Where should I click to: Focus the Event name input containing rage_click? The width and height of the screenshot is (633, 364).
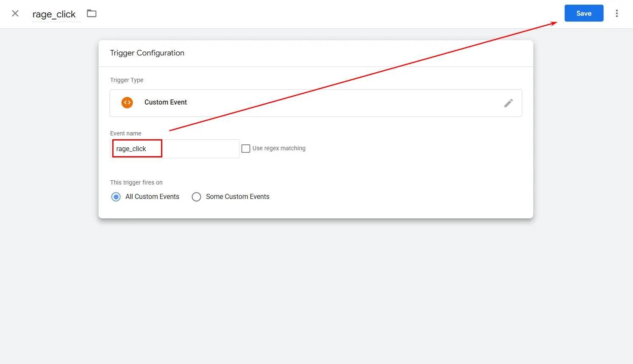[x=175, y=149]
